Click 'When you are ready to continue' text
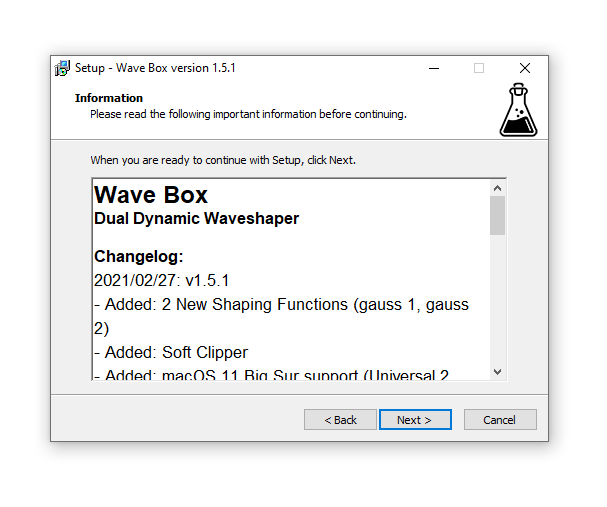The height and width of the screenshot is (507, 607). (223, 160)
